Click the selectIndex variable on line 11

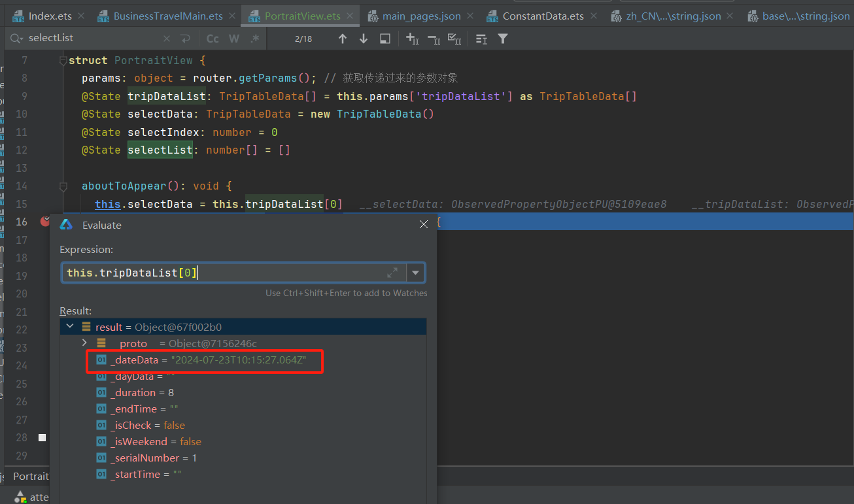(163, 133)
